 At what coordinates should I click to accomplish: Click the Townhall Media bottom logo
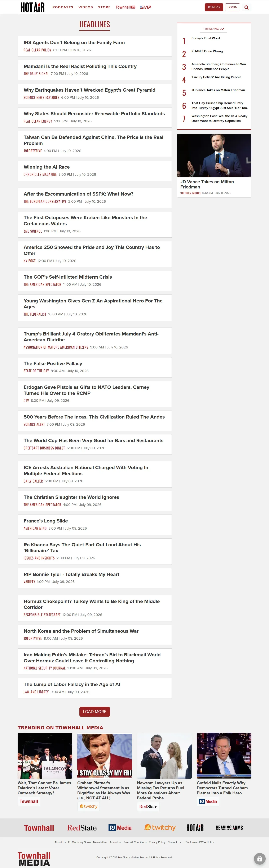click(34, 859)
